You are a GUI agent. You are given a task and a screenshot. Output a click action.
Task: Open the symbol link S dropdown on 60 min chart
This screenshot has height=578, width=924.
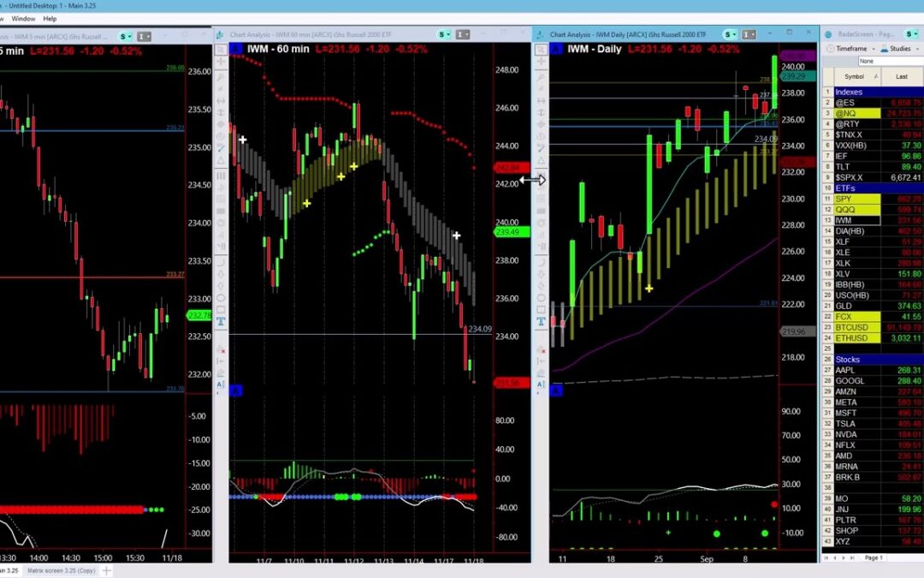(x=444, y=34)
